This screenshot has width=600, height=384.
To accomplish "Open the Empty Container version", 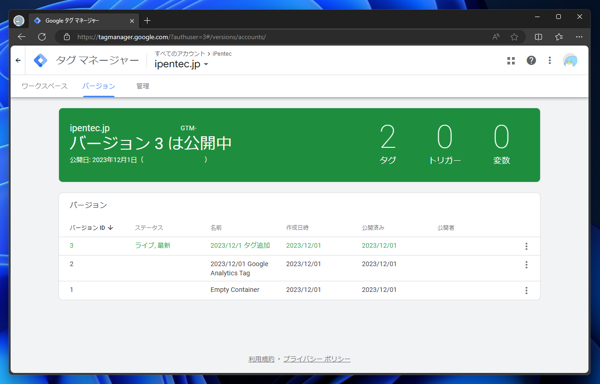I will pos(235,290).
